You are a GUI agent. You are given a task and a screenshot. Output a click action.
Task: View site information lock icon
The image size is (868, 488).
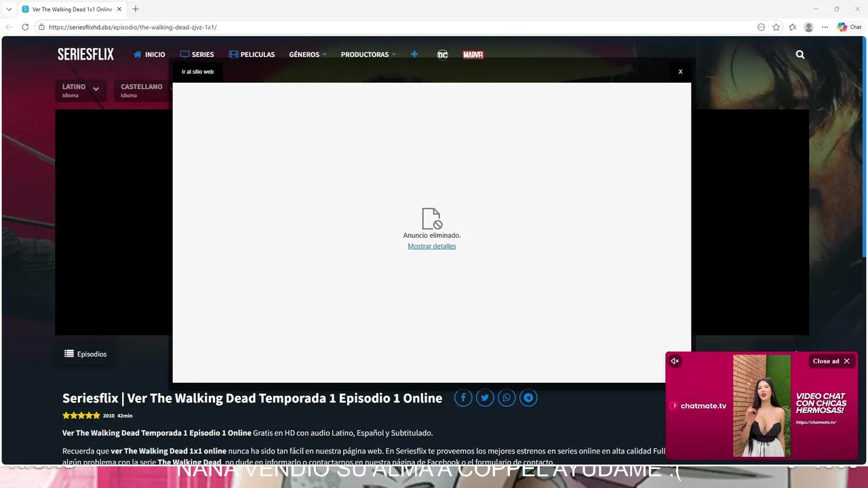point(41,27)
